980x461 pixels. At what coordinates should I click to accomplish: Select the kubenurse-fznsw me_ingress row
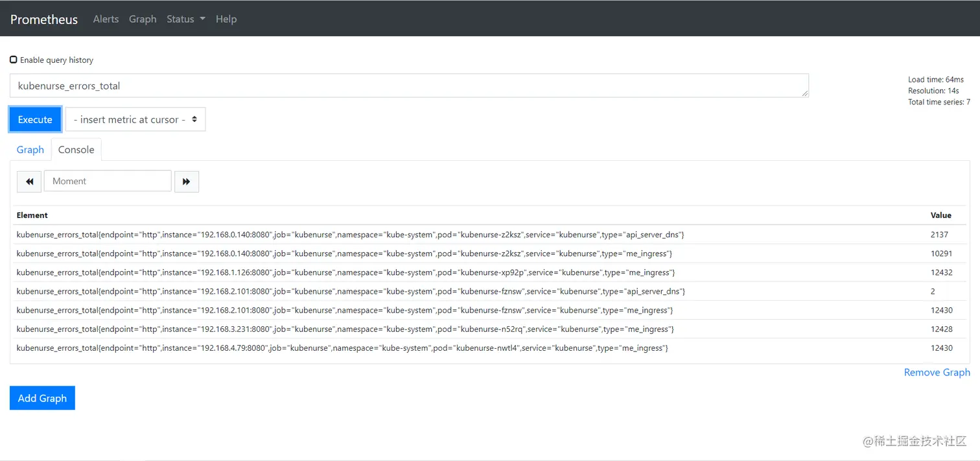(490, 310)
